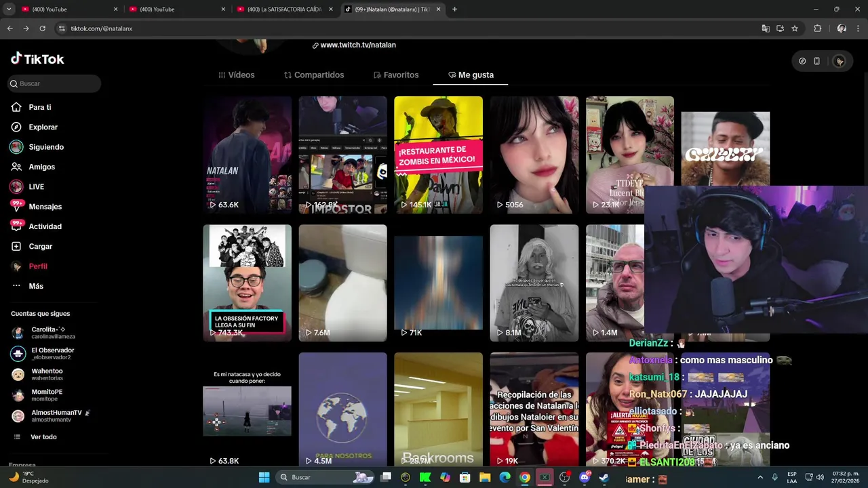Click the TikTok Buscar search field

(x=54, y=83)
